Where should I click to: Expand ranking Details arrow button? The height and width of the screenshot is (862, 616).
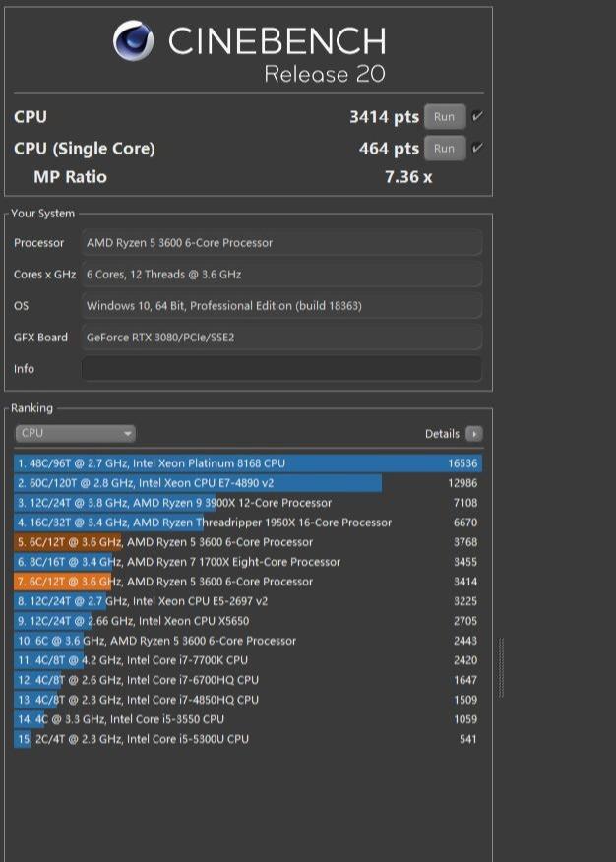click(473, 434)
